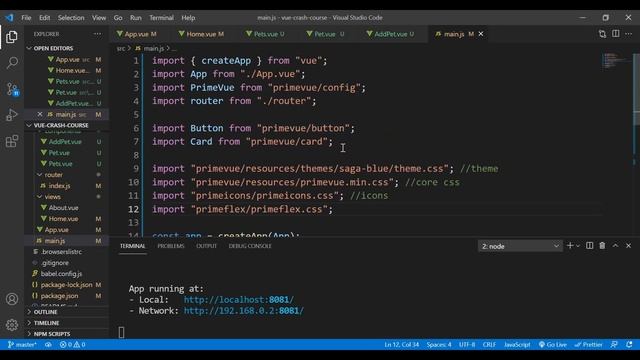Open the Accounts menu icon
640x360 pixels.
[12, 299]
